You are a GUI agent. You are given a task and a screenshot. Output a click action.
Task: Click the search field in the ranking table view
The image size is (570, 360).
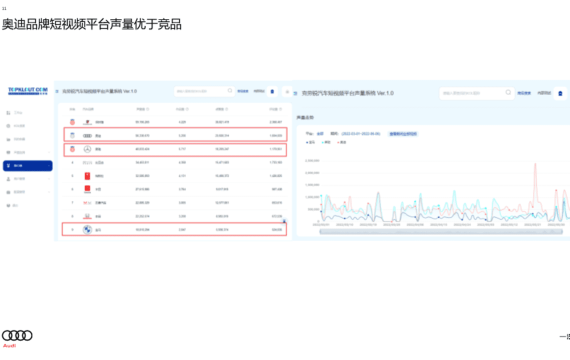point(204,91)
